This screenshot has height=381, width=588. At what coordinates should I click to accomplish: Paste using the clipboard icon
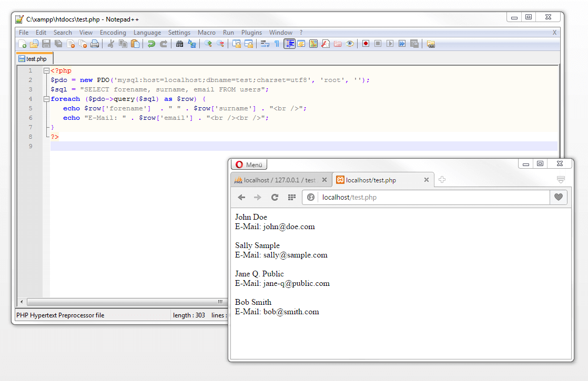(135, 44)
